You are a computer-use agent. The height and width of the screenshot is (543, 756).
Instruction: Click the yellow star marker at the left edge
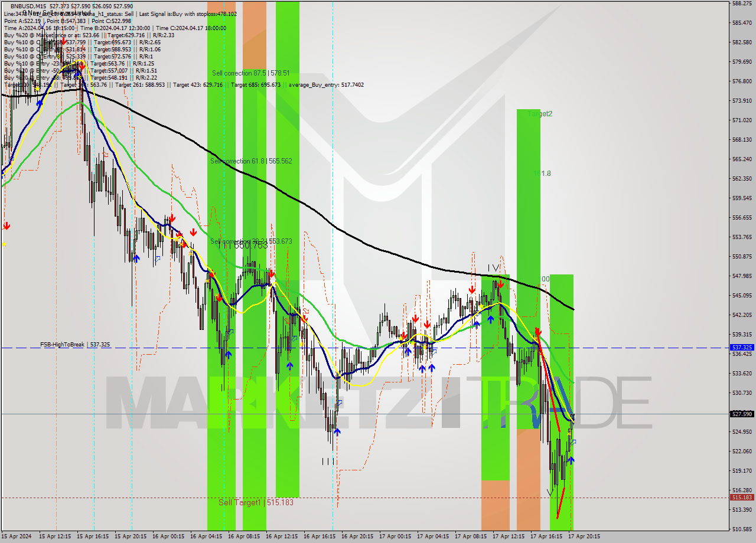pos(5,244)
